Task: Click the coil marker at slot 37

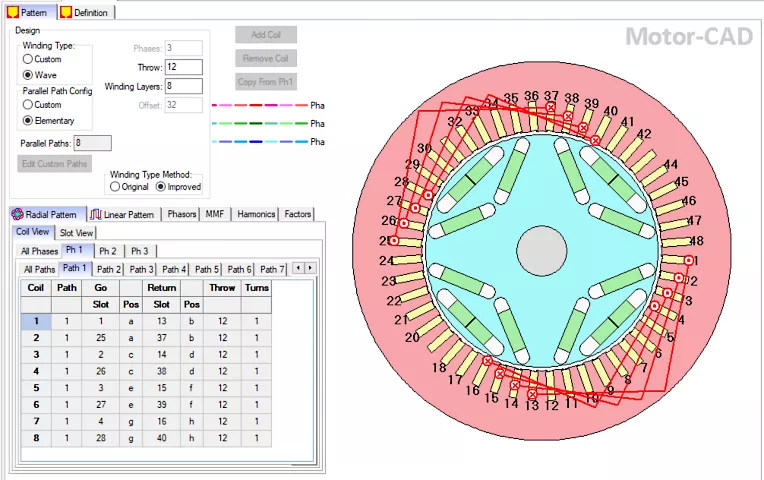Action: point(551,107)
